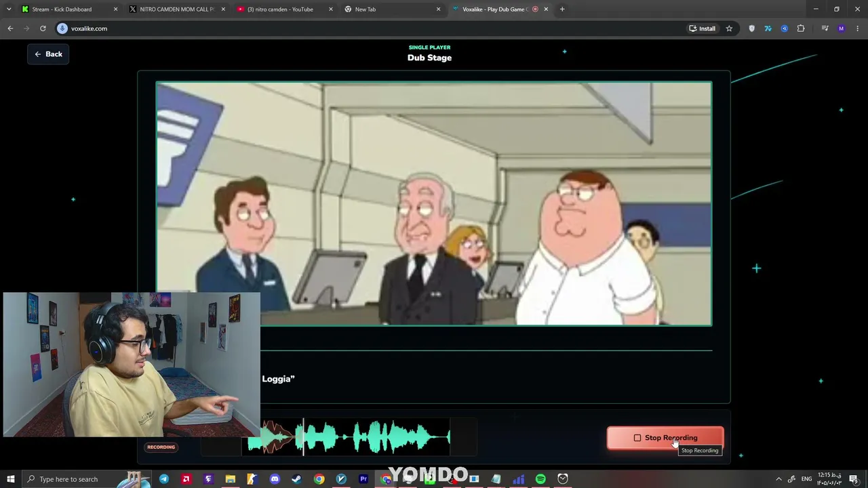868x488 pixels.
Task: Install the Voxalike app from address bar
Action: [x=702, y=28]
